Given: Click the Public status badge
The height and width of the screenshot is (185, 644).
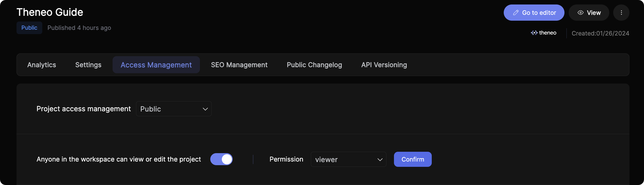Looking at the screenshot, I should (x=29, y=28).
